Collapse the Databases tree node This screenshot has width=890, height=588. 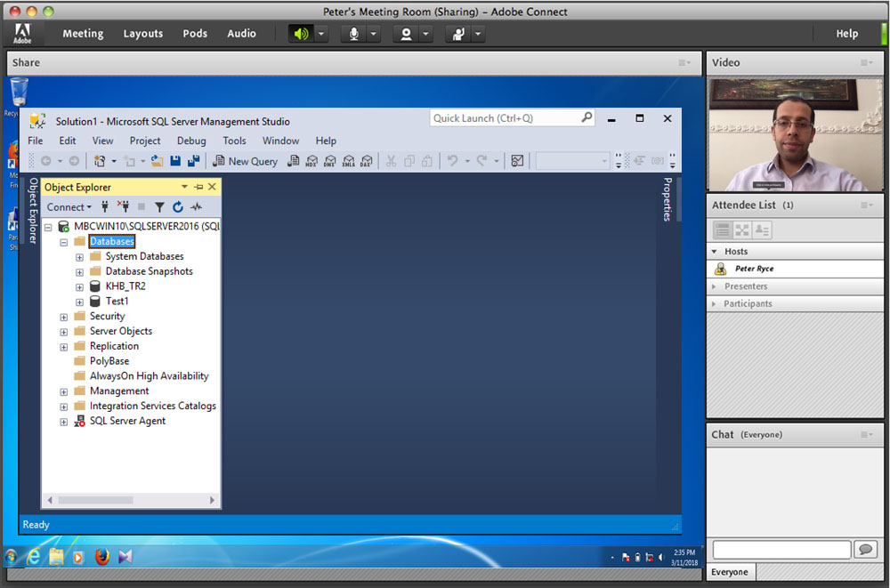coord(64,242)
